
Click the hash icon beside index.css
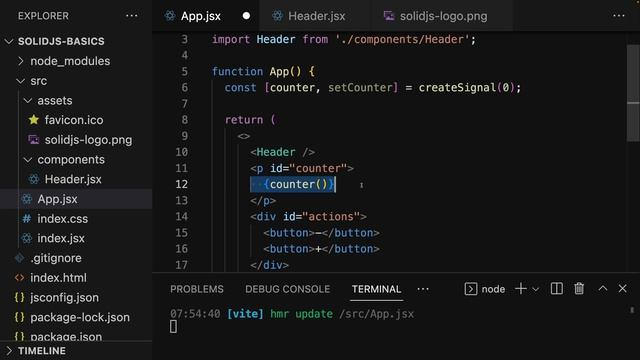[x=27, y=218]
